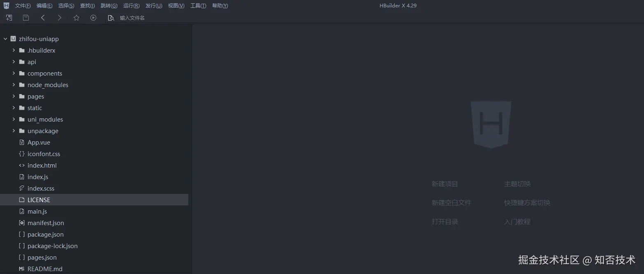Click the node_modules folder icon
Screen dimensions: 644x274
click(x=22, y=85)
